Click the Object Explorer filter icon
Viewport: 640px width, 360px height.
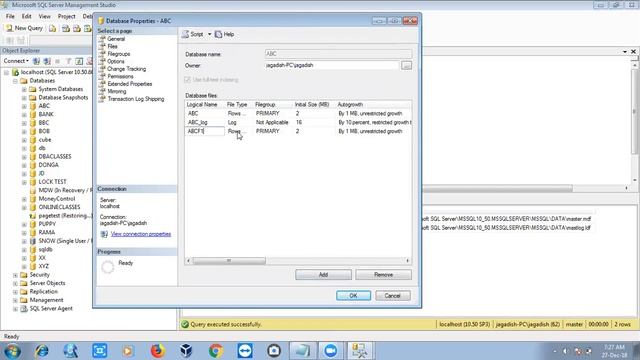point(68,61)
